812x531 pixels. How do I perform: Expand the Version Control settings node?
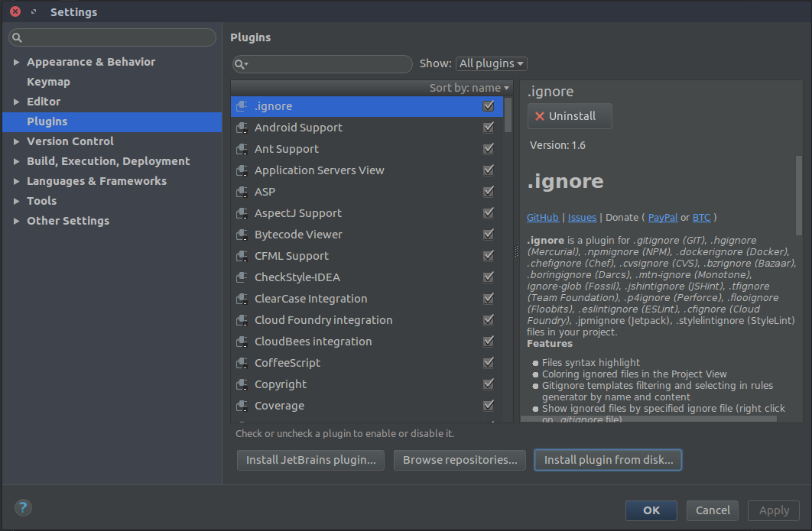click(x=17, y=141)
